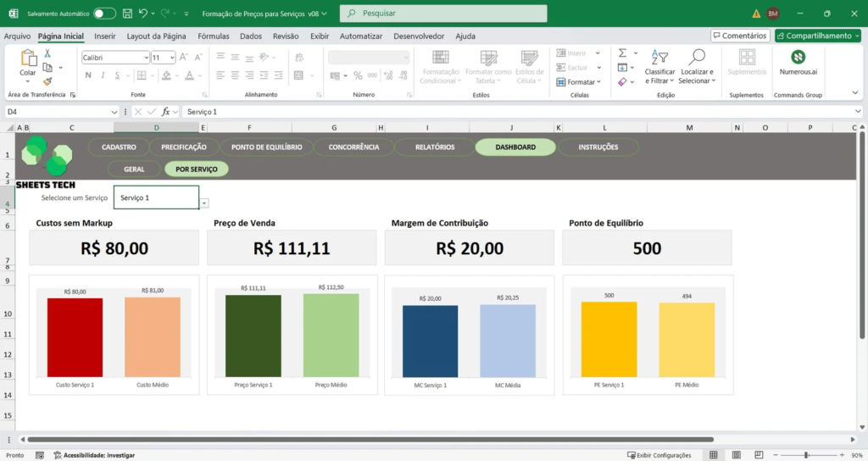Click the percent style icon
The height and width of the screenshot is (461, 868).
(x=358, y=75)
